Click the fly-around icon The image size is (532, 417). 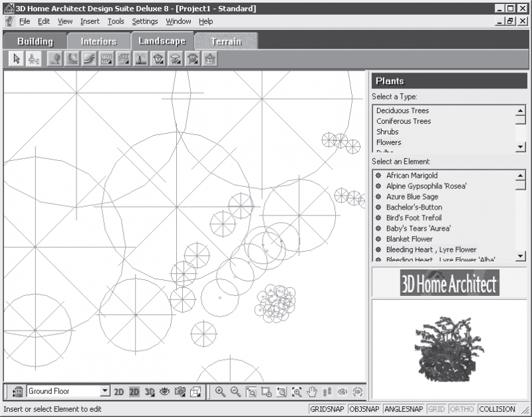342,392
